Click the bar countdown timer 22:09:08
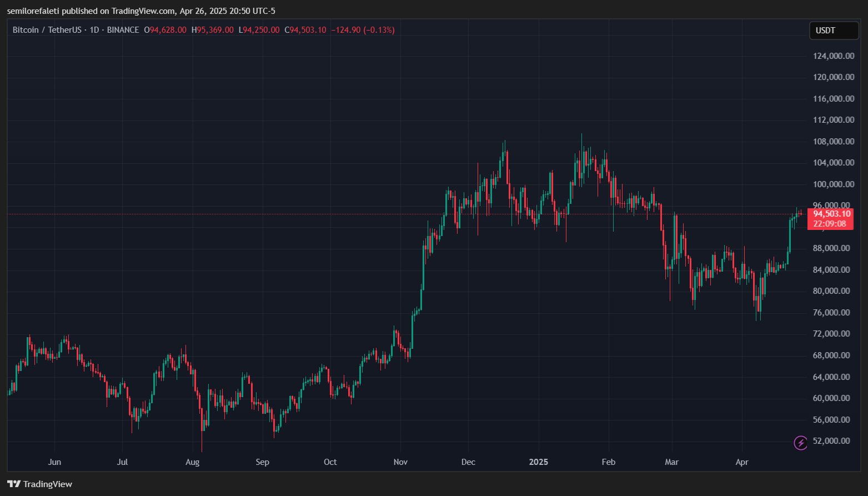This screenshot has width=868, height=496. click(x=830, y=224)
